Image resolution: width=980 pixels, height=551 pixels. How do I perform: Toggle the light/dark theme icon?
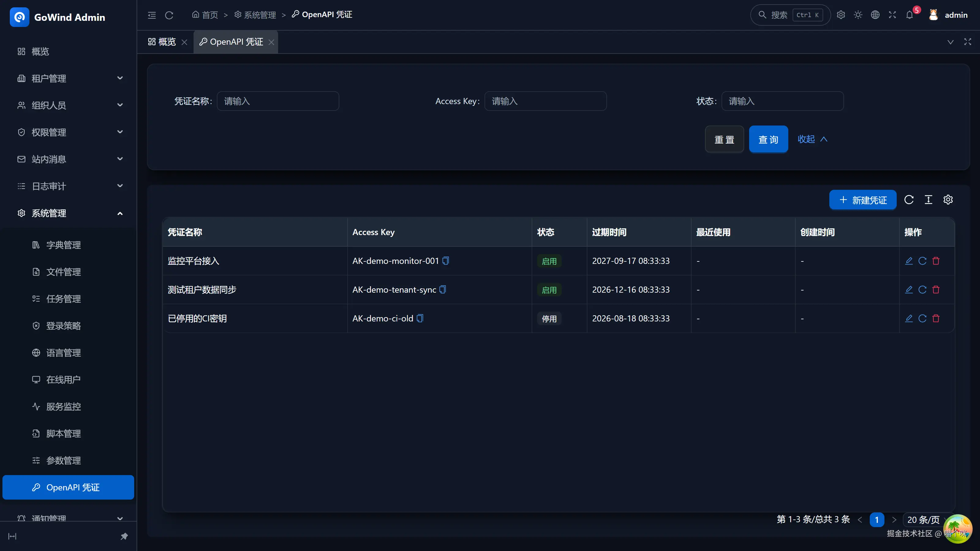pyautogui.click(x=858, y=15)
